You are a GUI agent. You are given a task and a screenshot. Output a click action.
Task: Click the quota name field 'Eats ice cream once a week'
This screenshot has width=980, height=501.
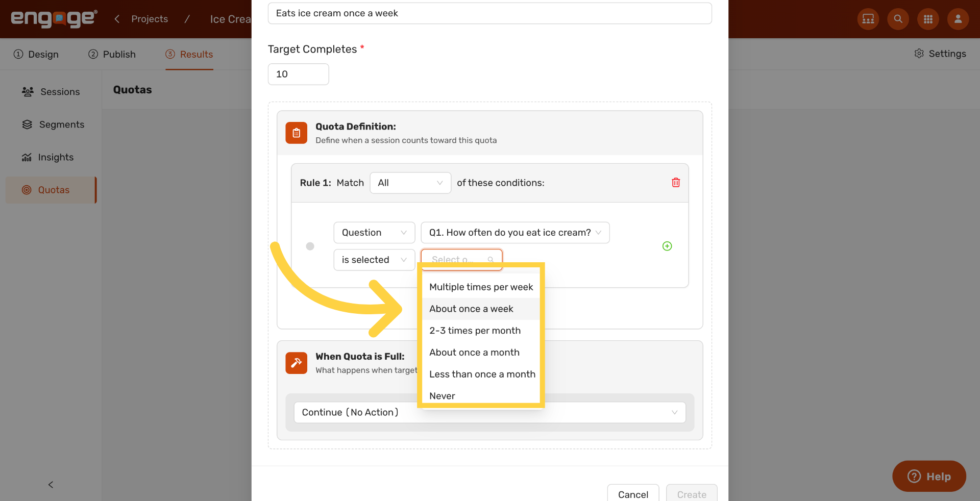[x=490, y=13]
